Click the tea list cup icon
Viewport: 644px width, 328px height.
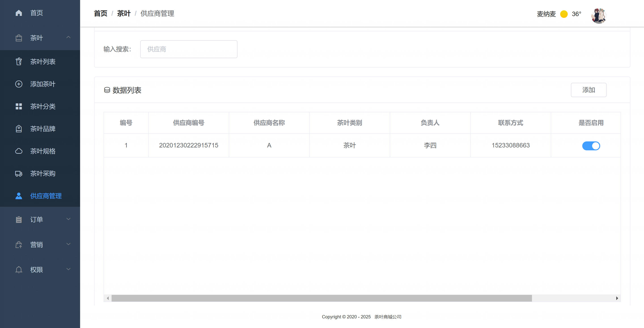[19, 62]
